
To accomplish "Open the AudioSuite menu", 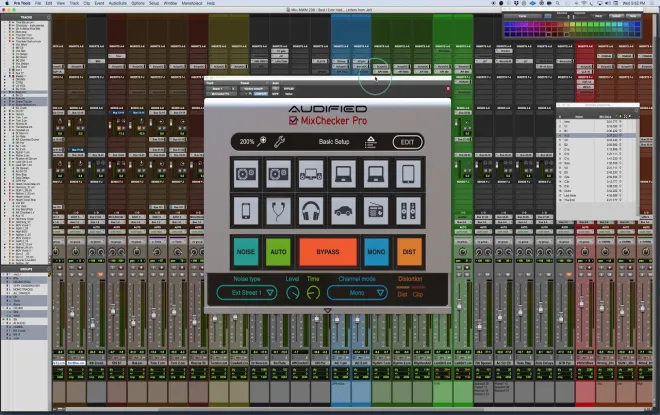I will (117, 3).
